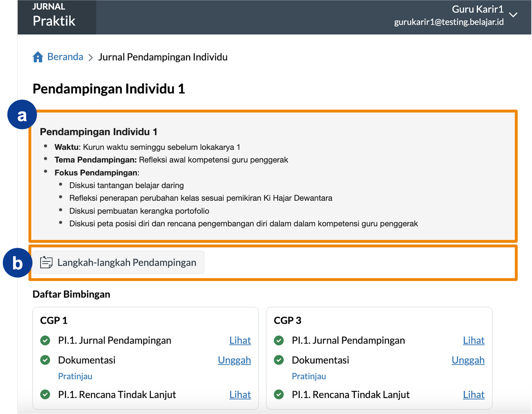This screenshot has width=532, height=414.
Task: Open Pratinjau under CGP 1 Dokumentasi
Action: click(75, 376)
